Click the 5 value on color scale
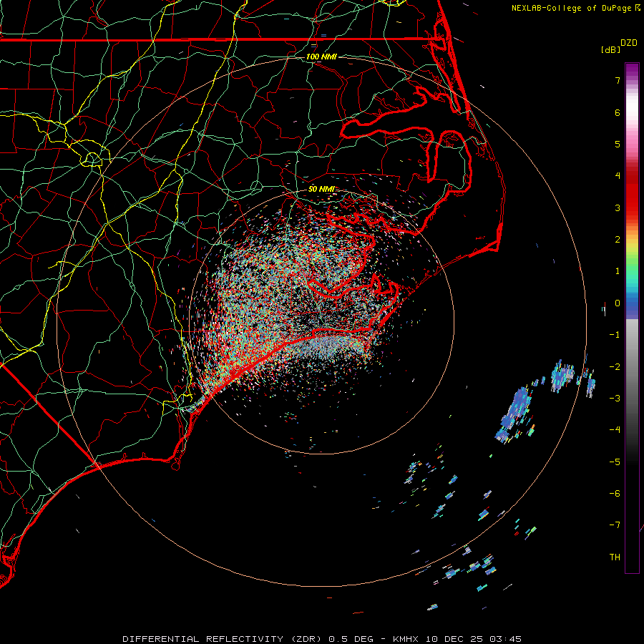 pos(618,144)
